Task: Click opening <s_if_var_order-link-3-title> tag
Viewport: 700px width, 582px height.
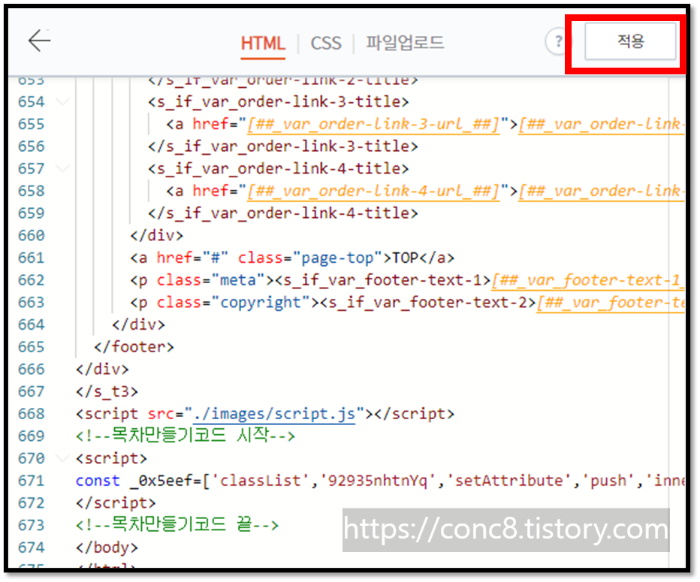Action: click(x=278, y=102)
